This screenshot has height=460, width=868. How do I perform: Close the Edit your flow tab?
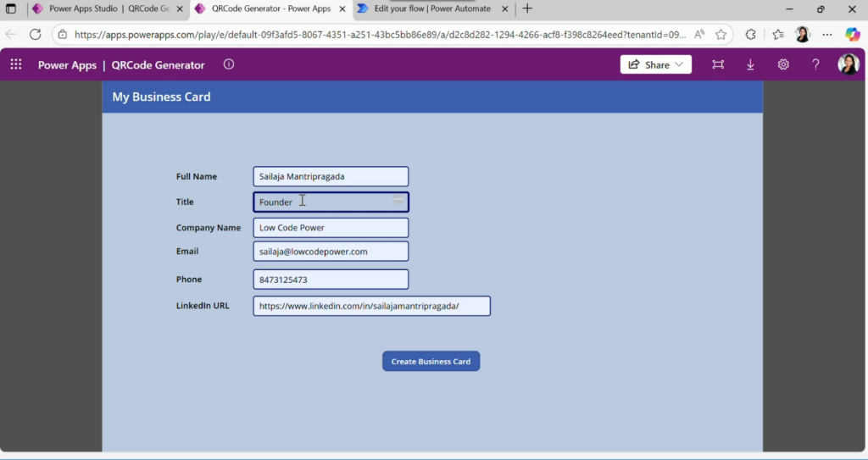[x=505, y=8]
